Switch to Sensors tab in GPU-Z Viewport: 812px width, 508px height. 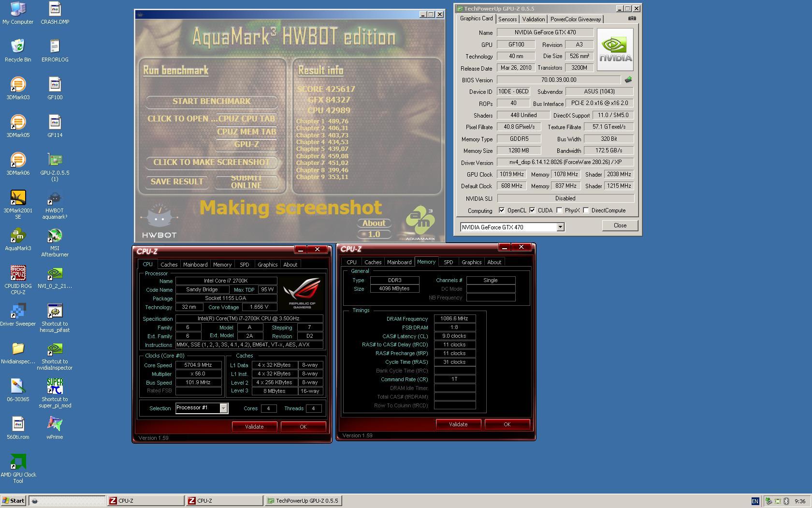(x=507, y=19)
